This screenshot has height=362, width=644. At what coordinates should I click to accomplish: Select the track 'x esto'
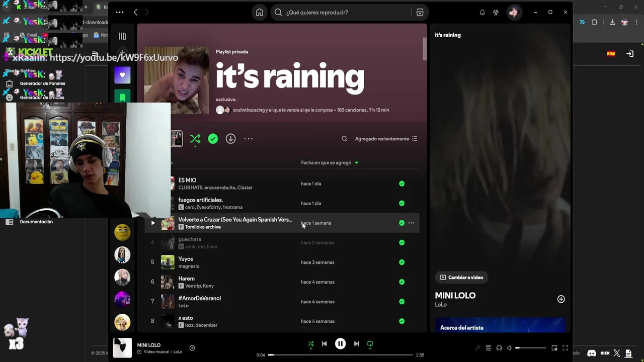[185, 318]
